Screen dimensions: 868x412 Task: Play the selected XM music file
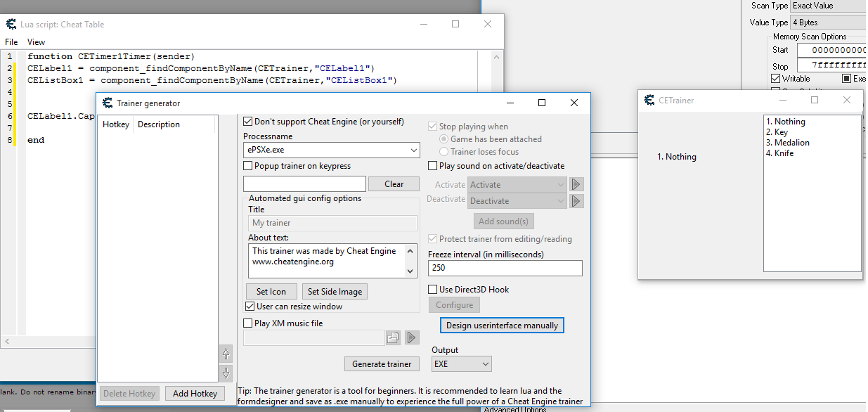tap(412, 338)
